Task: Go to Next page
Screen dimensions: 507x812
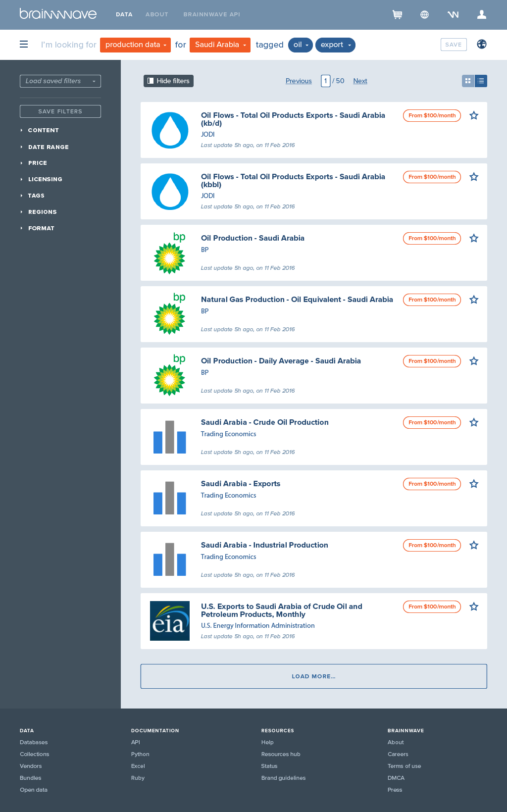Action: click(x=360, y=81)
